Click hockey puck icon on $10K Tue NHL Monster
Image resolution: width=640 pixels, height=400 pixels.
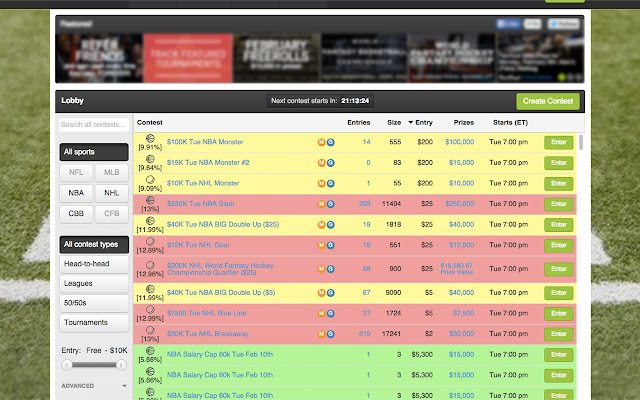click(150, 180)
